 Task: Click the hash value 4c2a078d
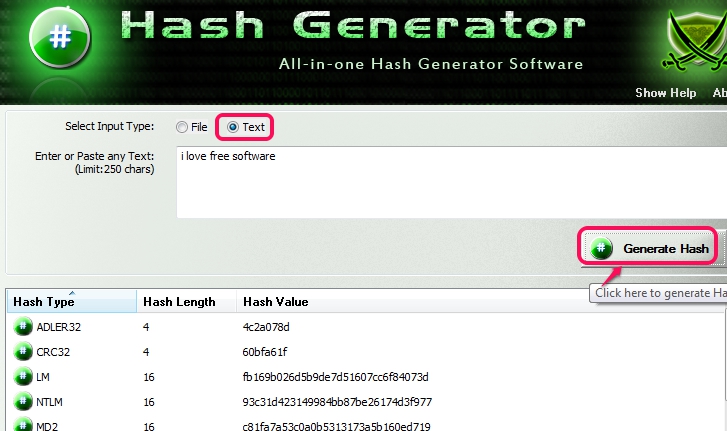(266, 327)
